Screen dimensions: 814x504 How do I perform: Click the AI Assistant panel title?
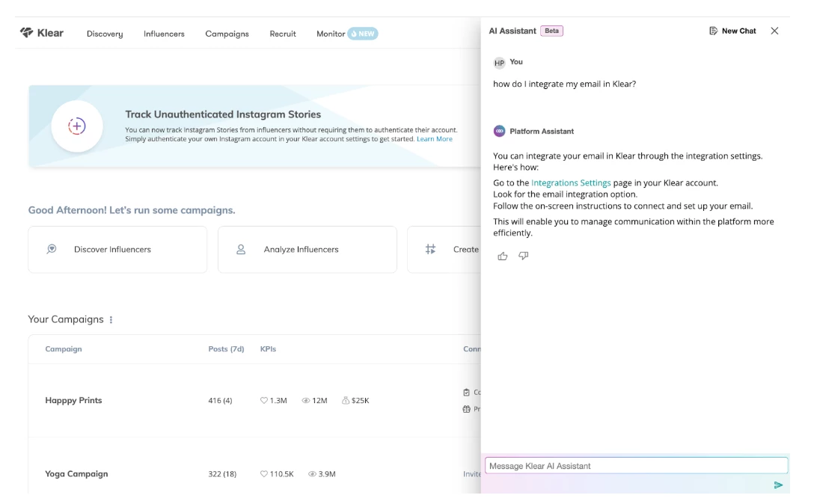click(x=512, y=31)
